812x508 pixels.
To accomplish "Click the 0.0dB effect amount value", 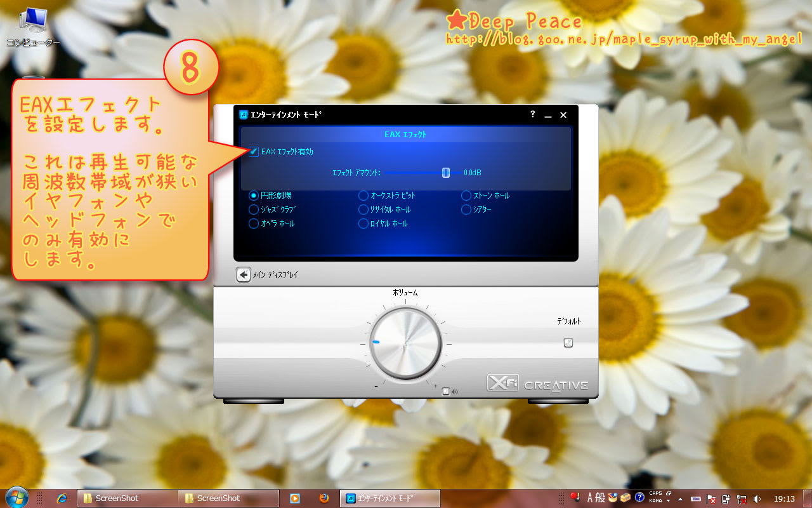I will click(x=473, y=172).
